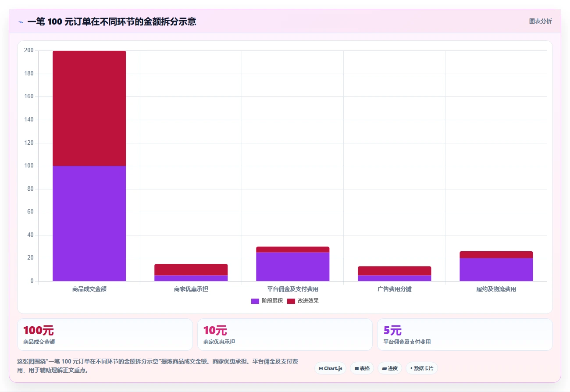Click the 平台佣金及支付费用 x-axis label
The width and height of the screenshot is (570, 392).
pyautogui.click(x=293, y=289)
